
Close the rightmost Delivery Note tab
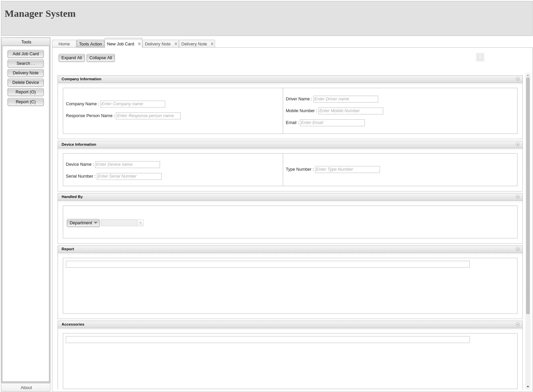212,44
